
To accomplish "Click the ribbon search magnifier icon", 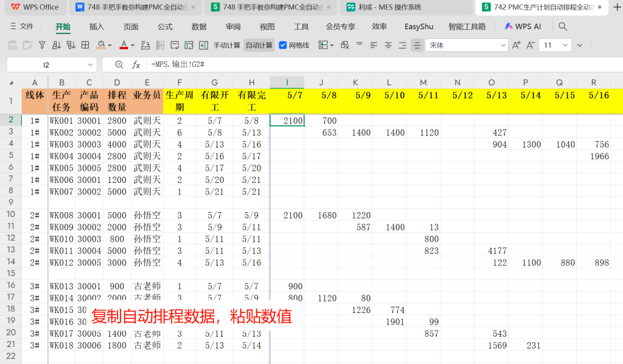I will [562, 27].
